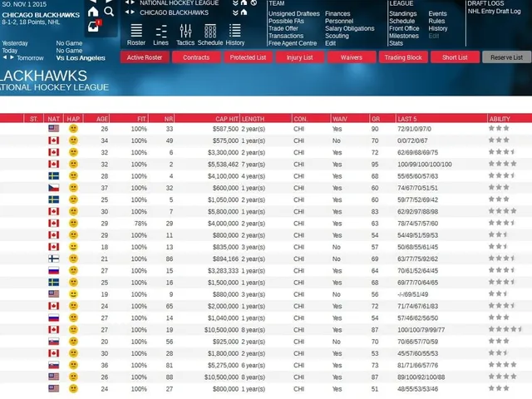Open team Transactions link
This screenshot has width=532, height=399.
pos(286,36)
